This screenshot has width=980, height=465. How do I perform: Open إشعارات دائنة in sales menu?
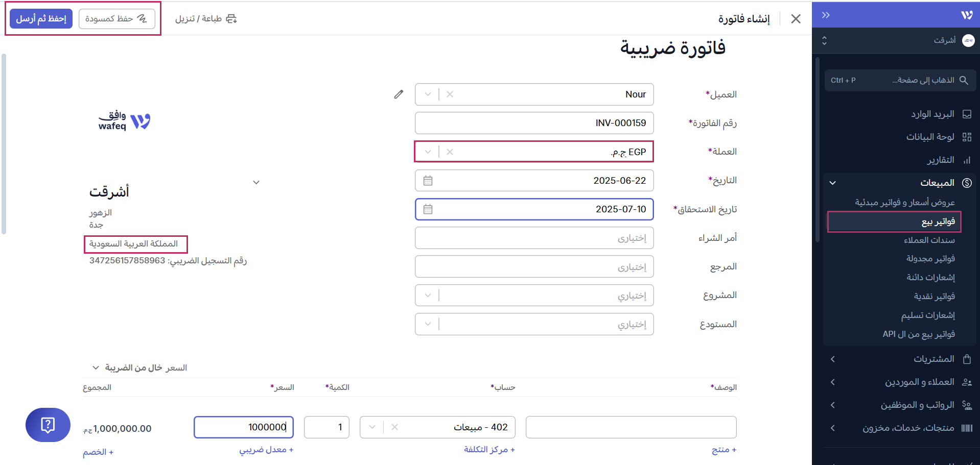click(930, 277)
